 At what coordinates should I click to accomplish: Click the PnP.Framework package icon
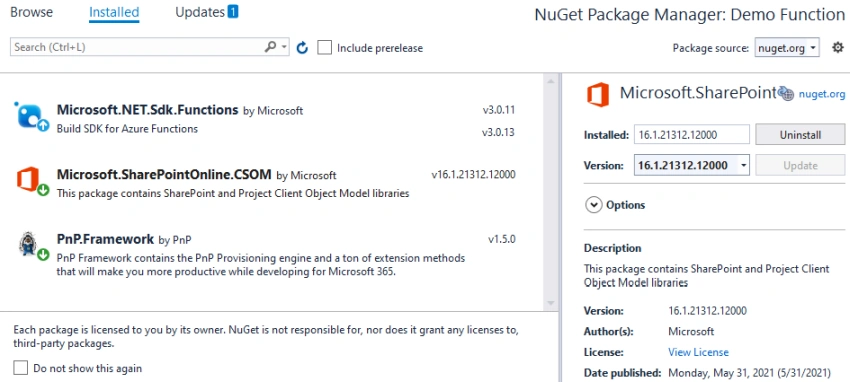coord(28,244)
